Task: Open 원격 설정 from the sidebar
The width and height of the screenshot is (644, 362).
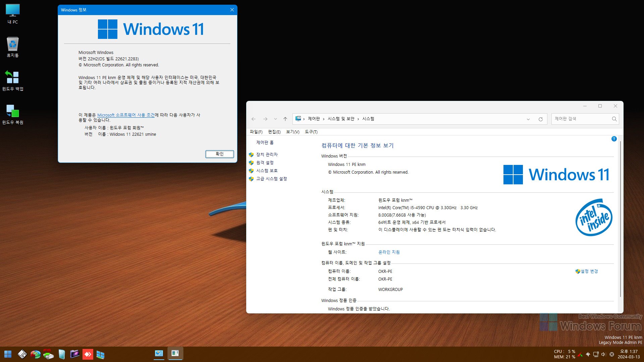Action: point(265,163)
